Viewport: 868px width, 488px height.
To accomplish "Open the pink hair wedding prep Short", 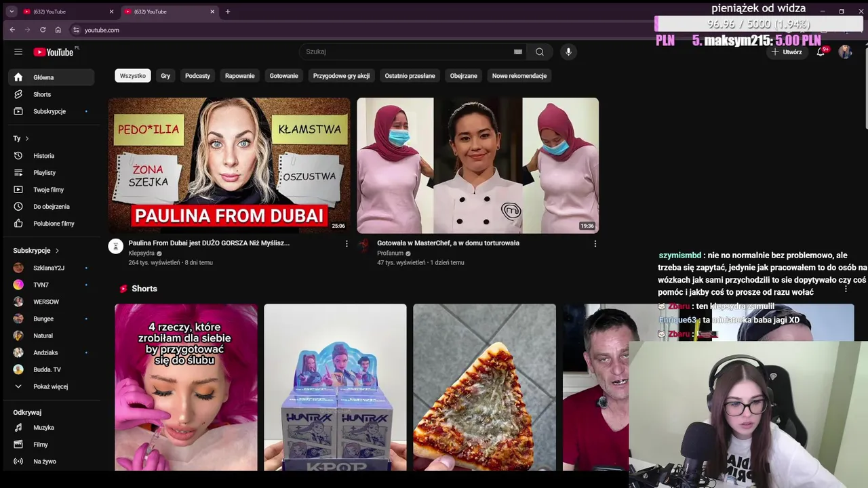I will click(x=186, y=387).
